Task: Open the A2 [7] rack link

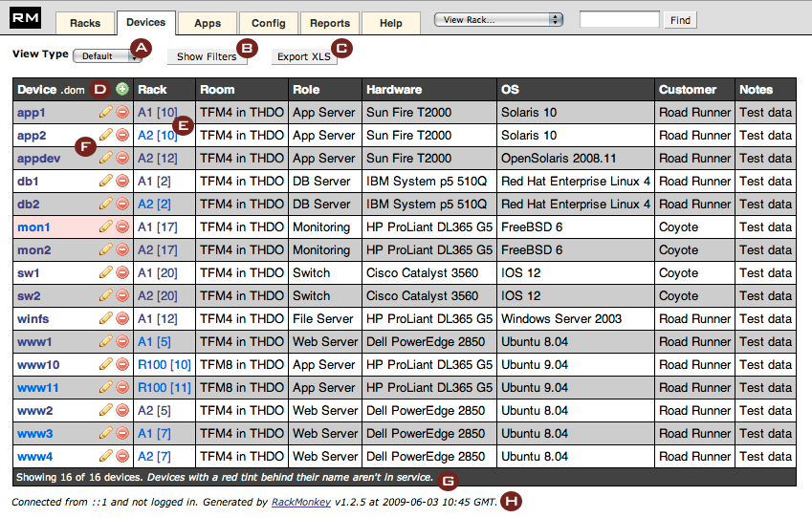Action: (x=154, y=457)
